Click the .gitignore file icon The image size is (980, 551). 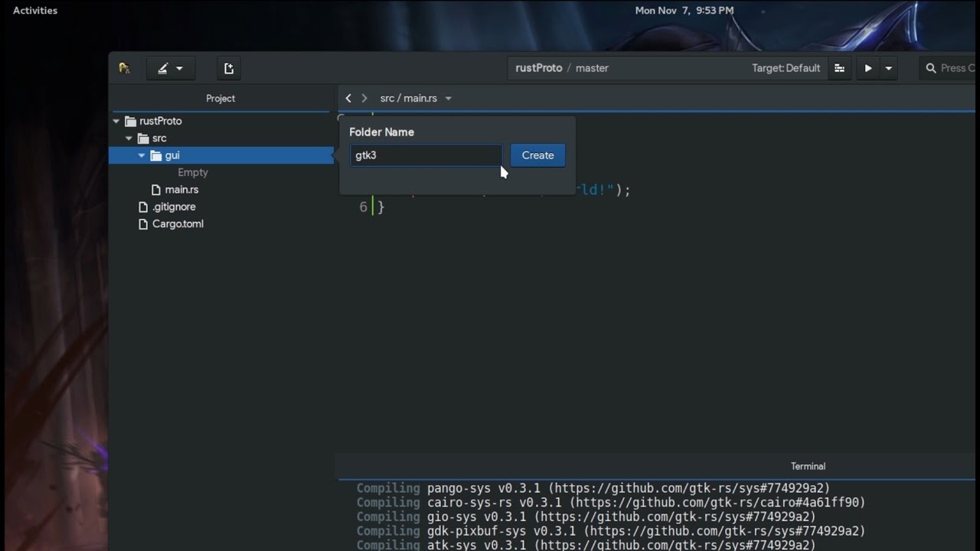click(142, 207)
